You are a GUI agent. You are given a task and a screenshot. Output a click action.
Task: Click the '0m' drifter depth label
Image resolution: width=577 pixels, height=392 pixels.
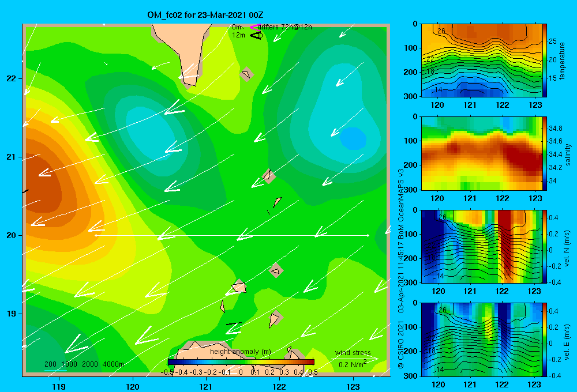[237, 27]
